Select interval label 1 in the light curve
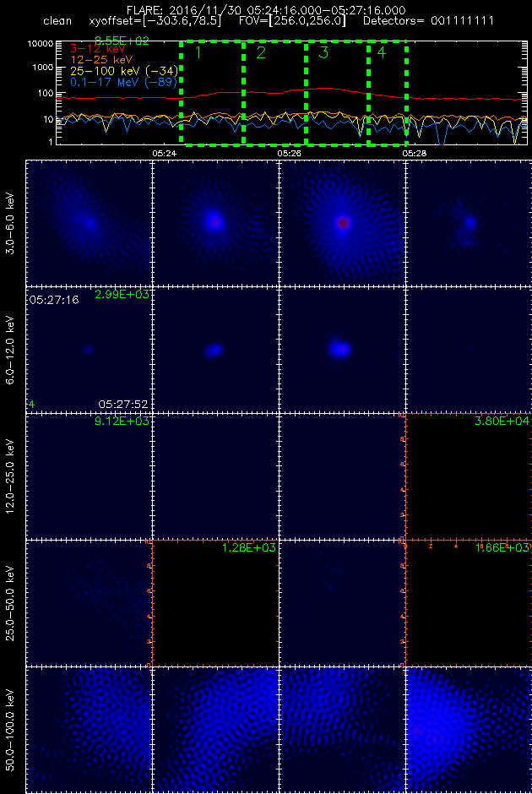 point(198,52)
